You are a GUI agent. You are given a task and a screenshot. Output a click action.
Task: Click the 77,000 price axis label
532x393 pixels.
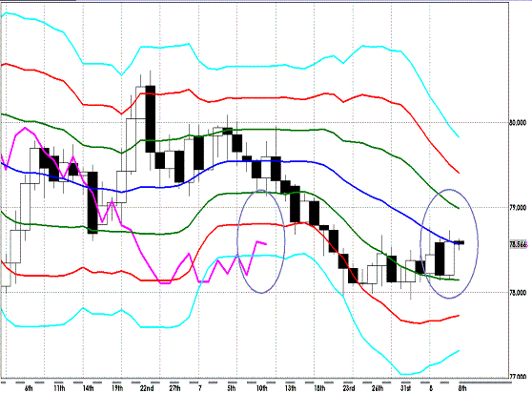click(x=518, y=377)
